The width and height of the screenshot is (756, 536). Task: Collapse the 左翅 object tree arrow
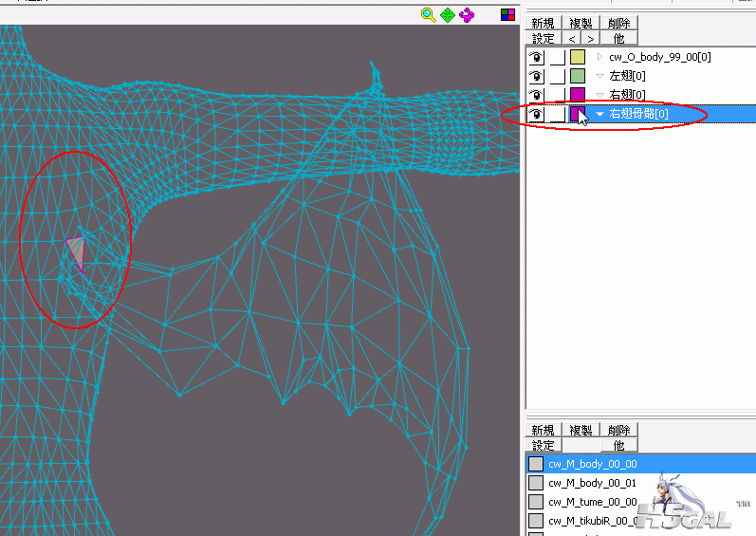coord(599,76)
